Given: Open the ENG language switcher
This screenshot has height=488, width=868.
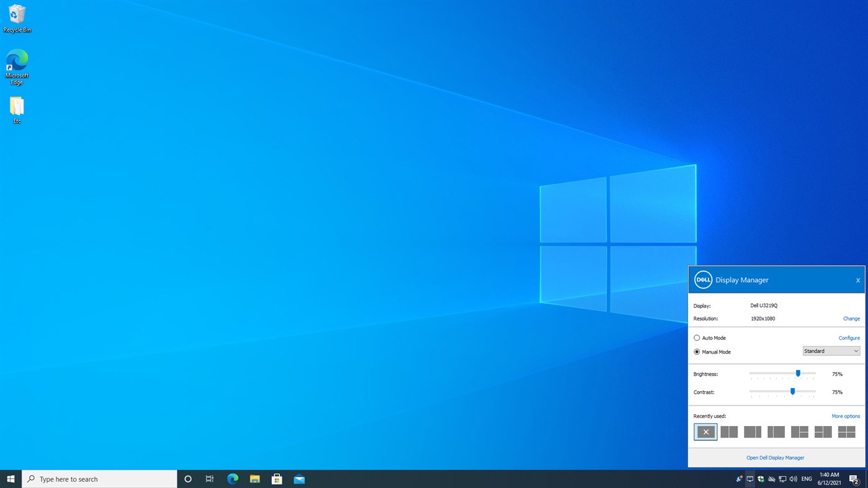Looking at the screenshot, I should pos(806,478).
